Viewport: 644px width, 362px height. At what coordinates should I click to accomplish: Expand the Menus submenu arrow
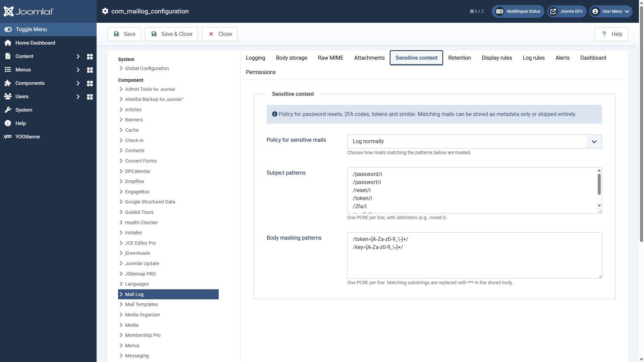(x=78, y=70)
